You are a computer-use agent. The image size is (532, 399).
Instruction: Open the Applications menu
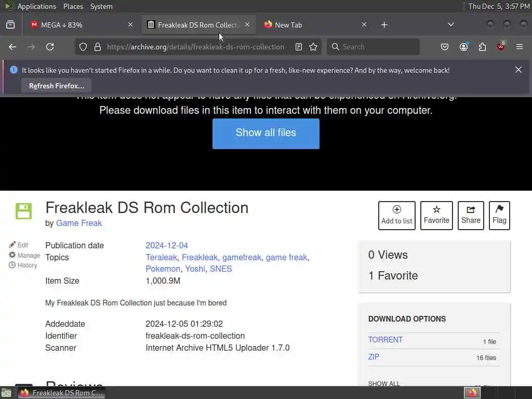coord(37,6)
